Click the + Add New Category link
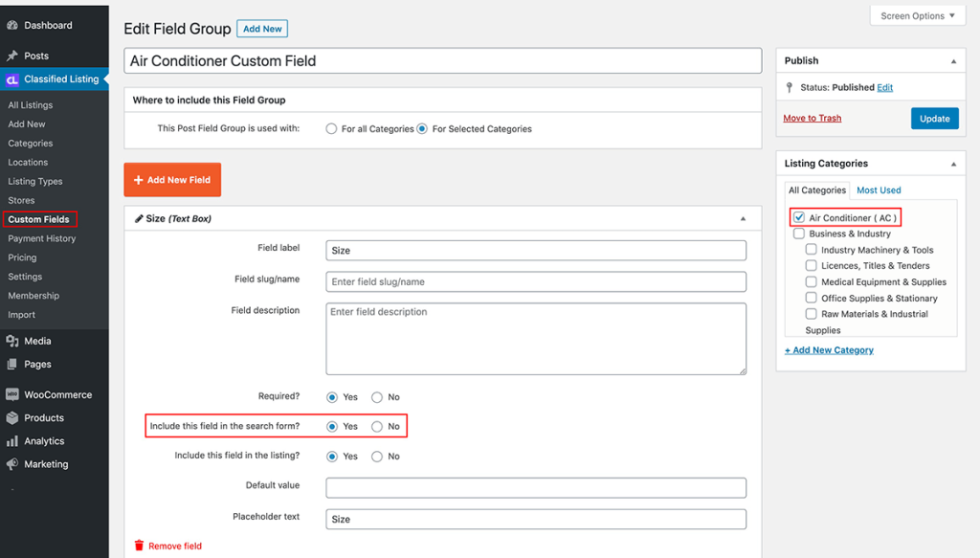 click(830, 350)
